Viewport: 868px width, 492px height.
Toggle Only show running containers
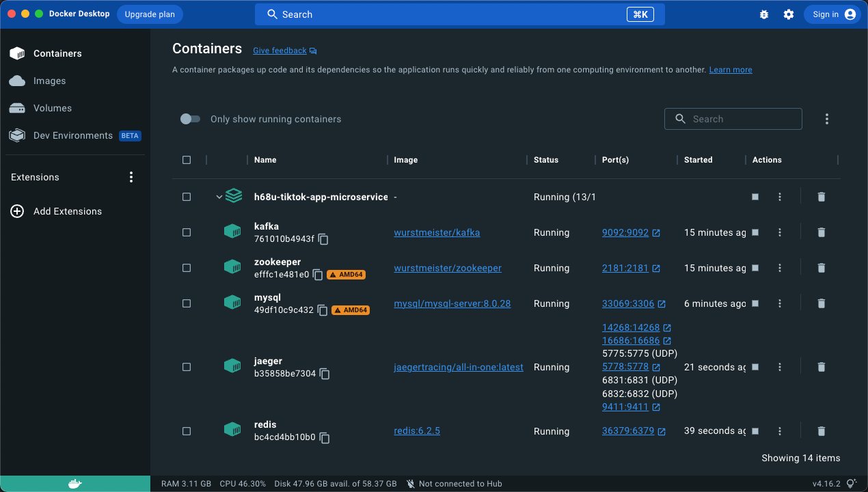click(x=190, y=119)
